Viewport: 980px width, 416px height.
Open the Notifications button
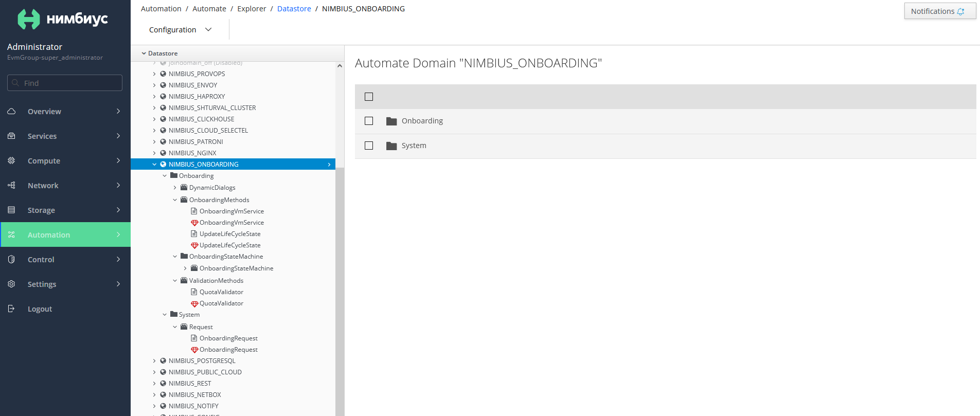pos(940,11)
